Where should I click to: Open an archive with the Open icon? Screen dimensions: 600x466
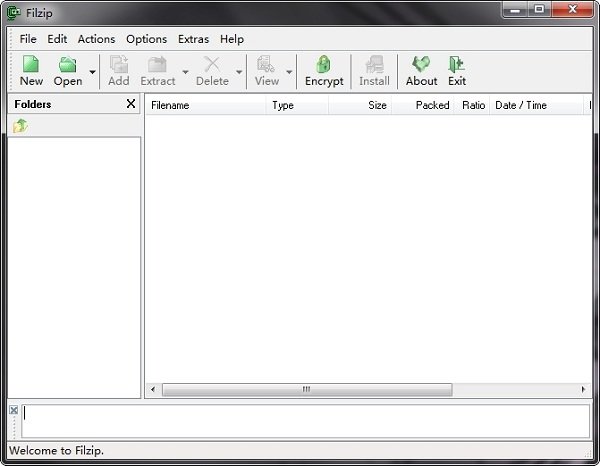tap(67, 67)
